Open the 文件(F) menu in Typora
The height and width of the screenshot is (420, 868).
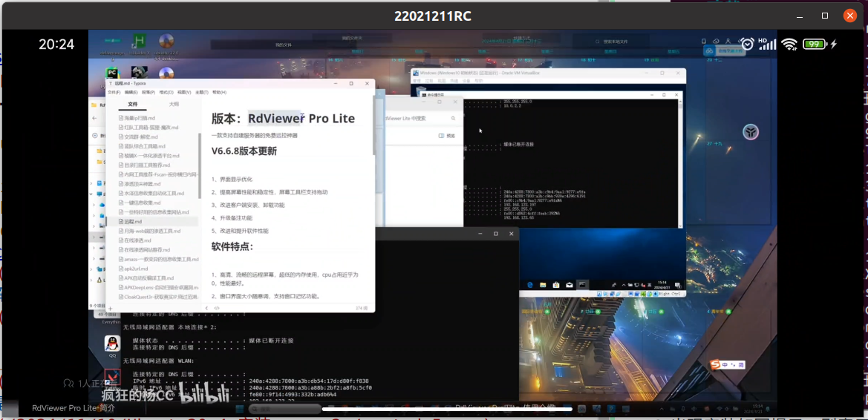click(x=114, y=93)
